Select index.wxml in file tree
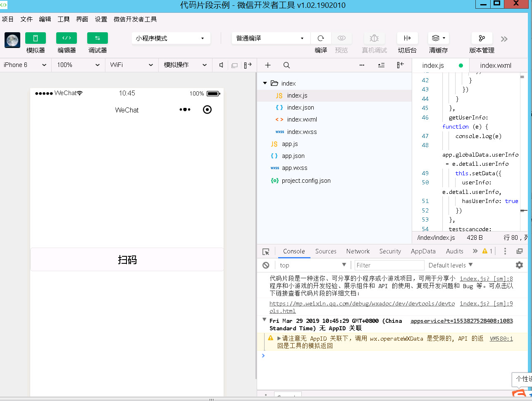The image size is (532, 401). 334,119
